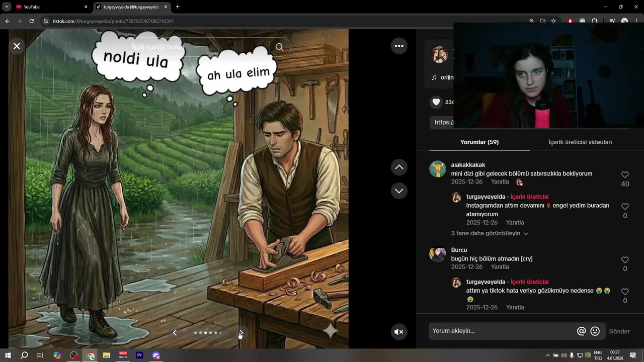Switch to the Yorumlar (59) tab
This screenshot has height=362, width=644.
coord(479,142)
